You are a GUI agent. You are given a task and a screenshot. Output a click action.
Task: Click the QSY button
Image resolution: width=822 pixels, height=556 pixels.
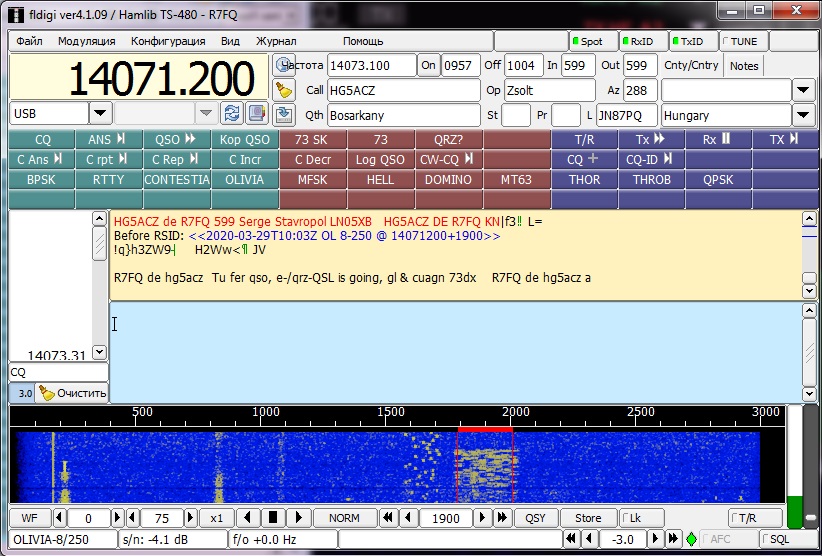pos(536,518)
